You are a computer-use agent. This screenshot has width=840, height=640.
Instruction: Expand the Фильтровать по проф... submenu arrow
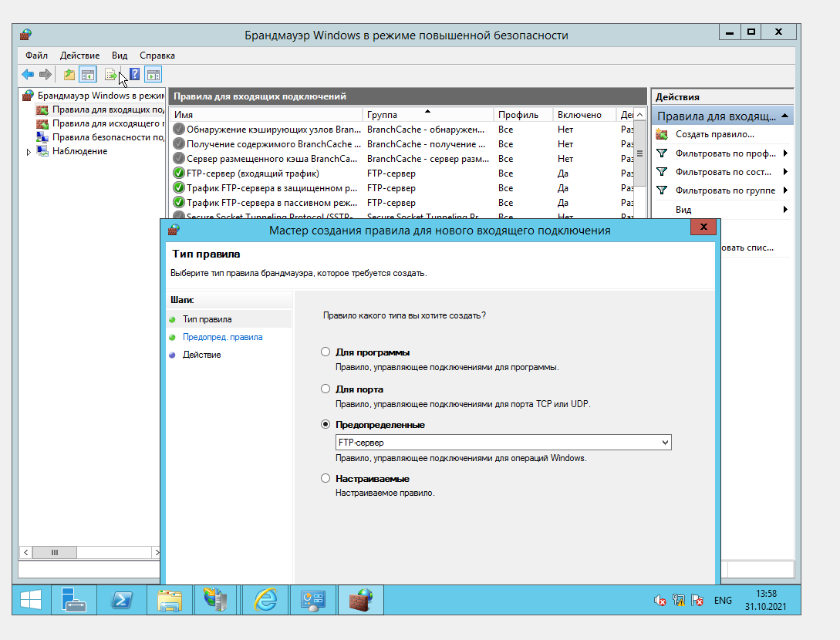coord(785,153)
